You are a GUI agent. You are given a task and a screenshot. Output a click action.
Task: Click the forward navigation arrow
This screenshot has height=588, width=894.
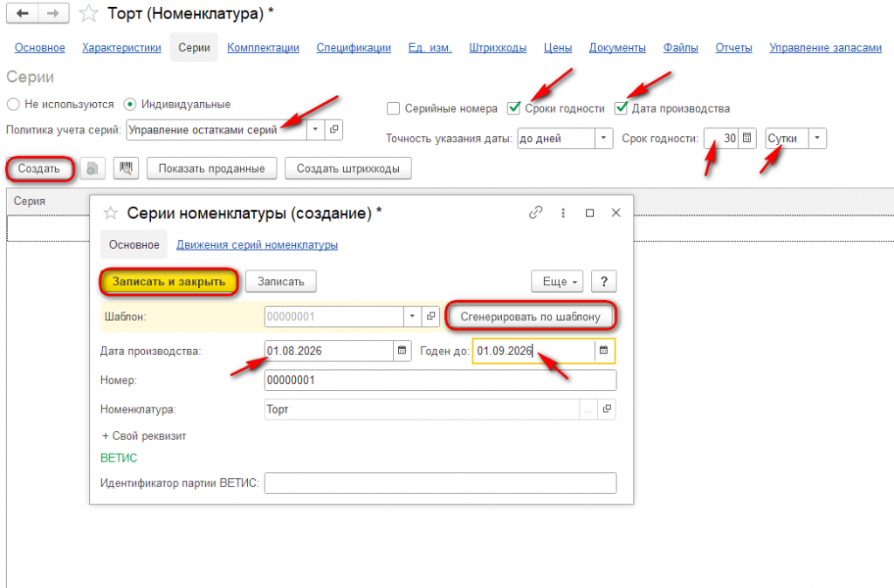(x=53, y=13)
